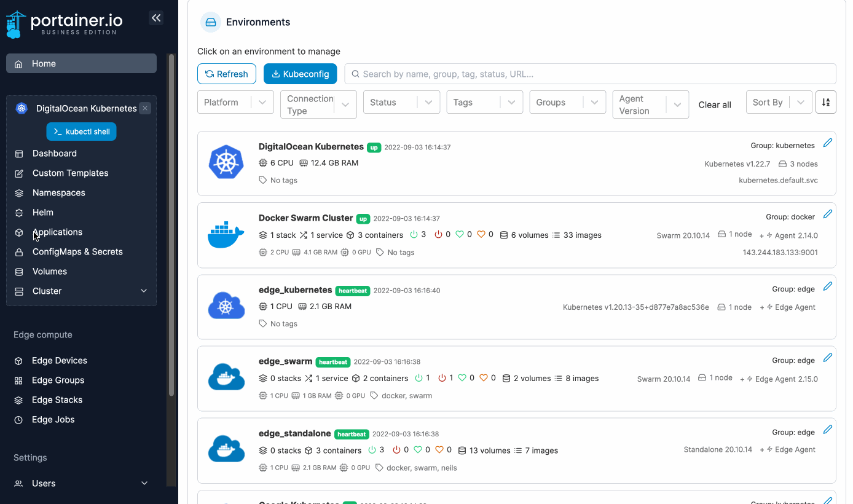This screenshot has width=853, height=504.
Task: Click the edge_kubernetes cloud icon
Action: pyautogui.click(x=226, y=305)
